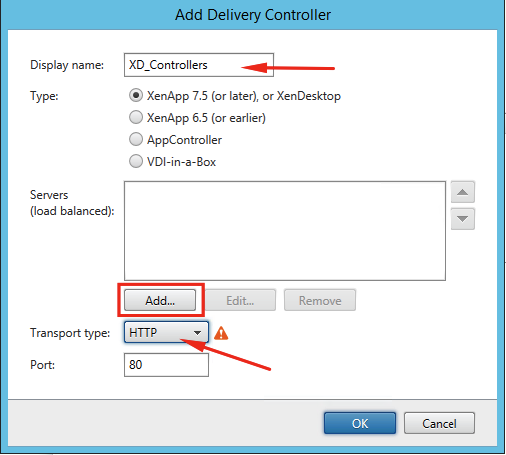Click the Transport type label
506x455 pixels.
pyautogui.click(x=70, y=333)
